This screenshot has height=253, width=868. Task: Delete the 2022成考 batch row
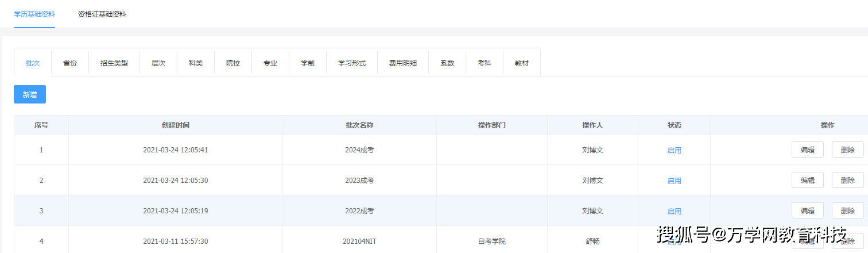[847, 210]
